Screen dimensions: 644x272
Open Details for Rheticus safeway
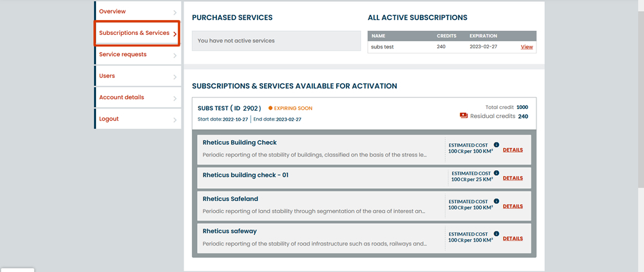(513, 238)
